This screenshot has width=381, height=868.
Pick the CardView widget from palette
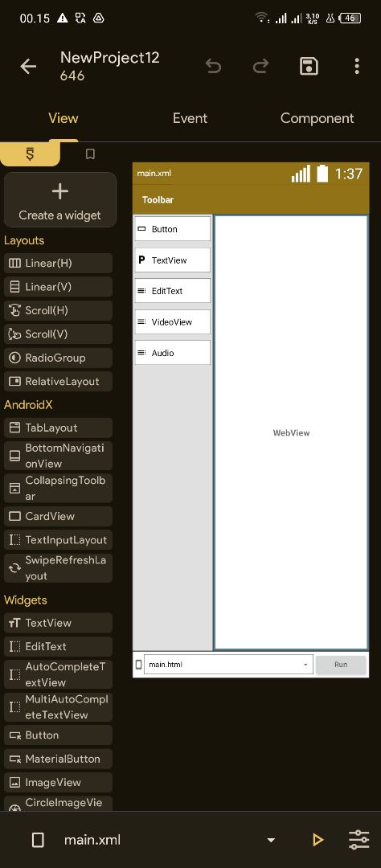(x=58, y=516)
